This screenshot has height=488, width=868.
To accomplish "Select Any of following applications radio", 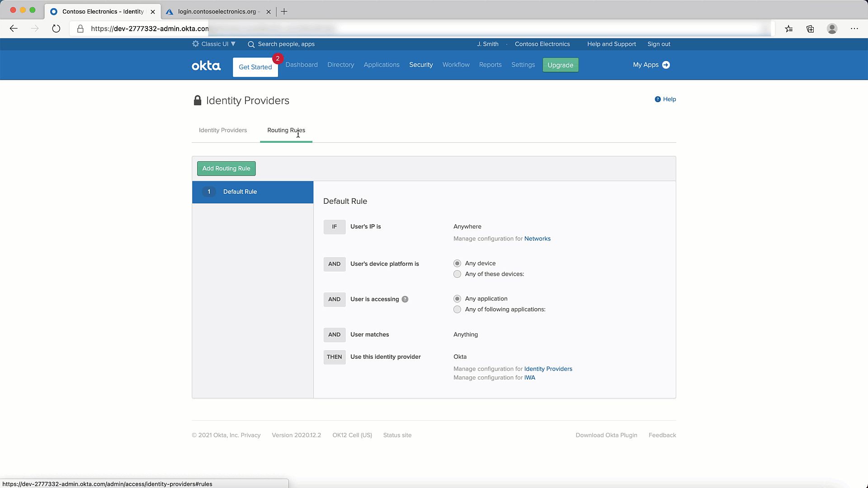I will coord(457,310).
